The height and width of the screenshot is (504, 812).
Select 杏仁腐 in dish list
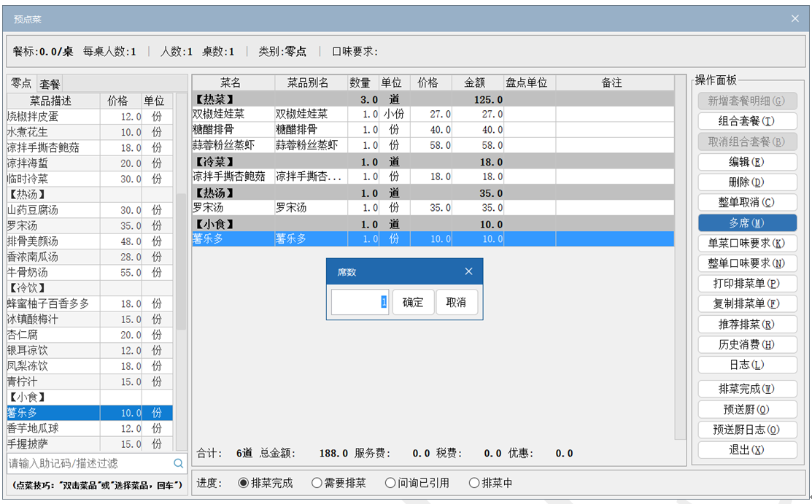(x=90, y=335)
